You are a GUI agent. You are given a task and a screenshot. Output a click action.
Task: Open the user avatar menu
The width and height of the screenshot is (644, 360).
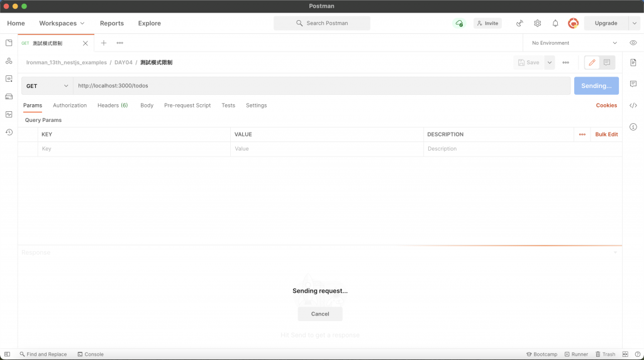click(x=573, y=23)
